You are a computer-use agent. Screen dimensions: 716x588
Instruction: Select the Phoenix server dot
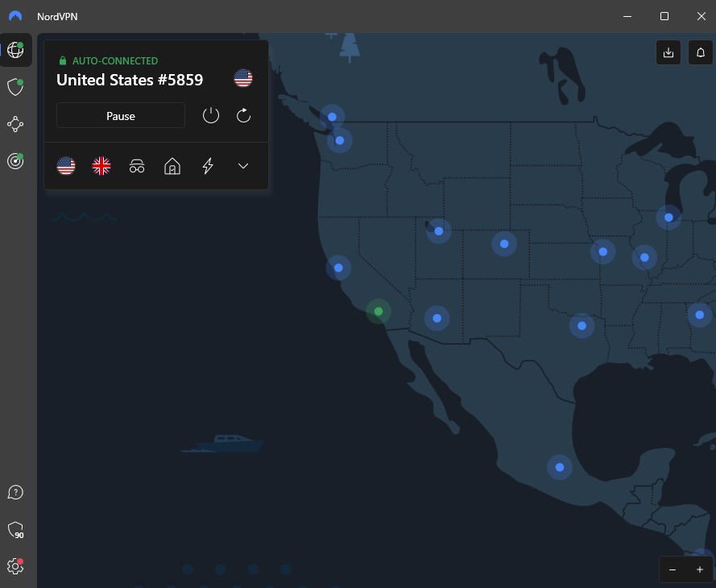click(437, 318)
